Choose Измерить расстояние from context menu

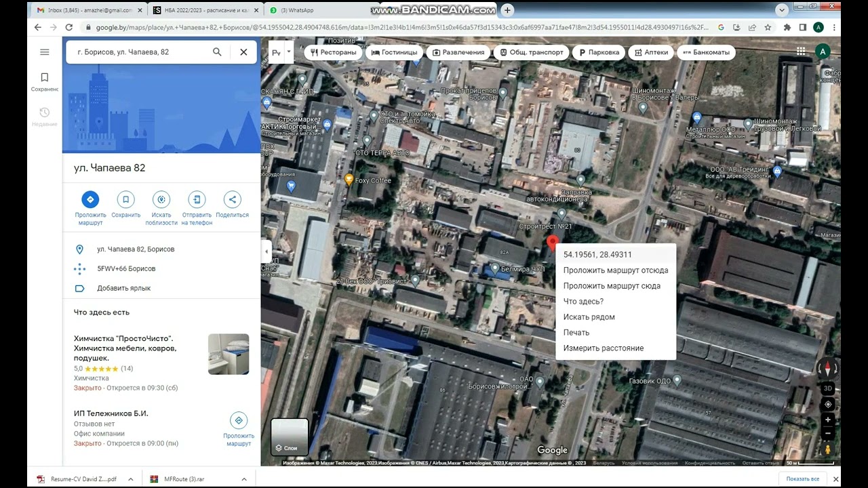tap(616, 348)
